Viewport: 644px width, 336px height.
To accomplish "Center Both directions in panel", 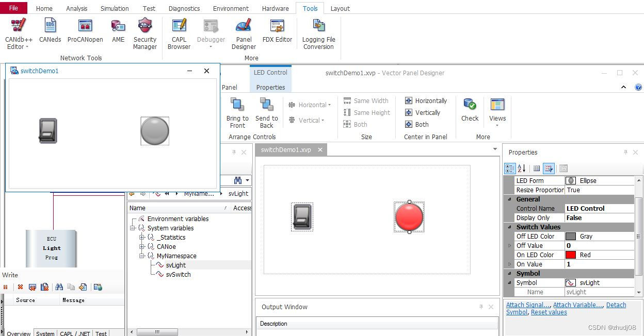I will [417, 124].
